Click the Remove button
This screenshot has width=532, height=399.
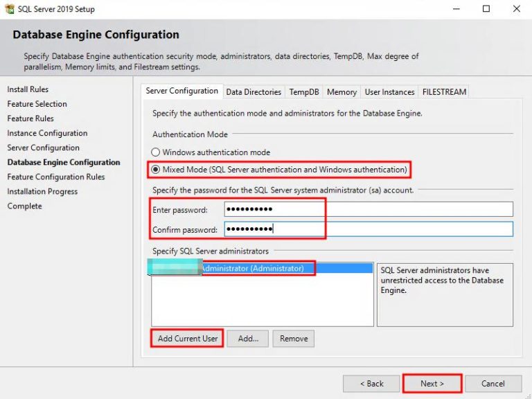[294, 338]
